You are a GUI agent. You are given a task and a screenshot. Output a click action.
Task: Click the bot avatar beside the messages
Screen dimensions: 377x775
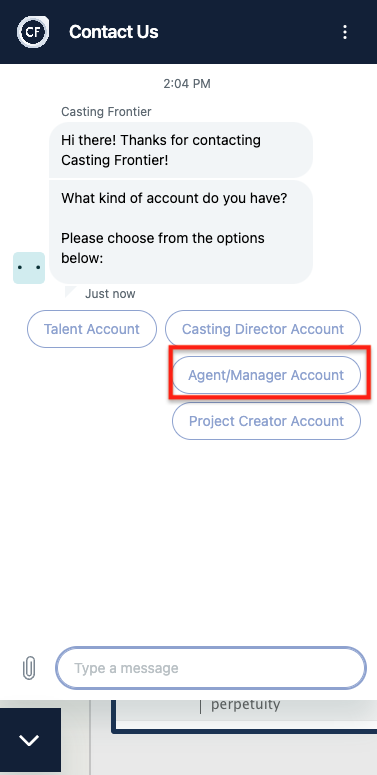[29, 268]
